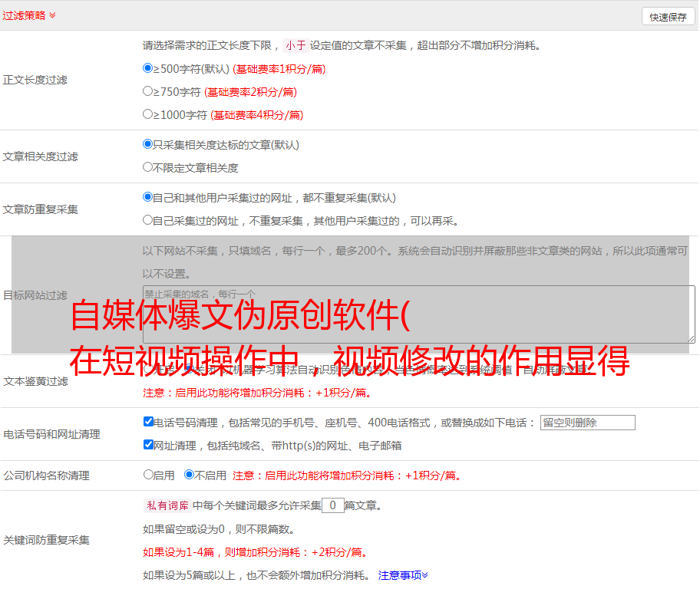Image resolution: width=700 pixels, height=589 pixels.
Task: Click the domain textarea resize handle
Action: [x=691, y=339]
